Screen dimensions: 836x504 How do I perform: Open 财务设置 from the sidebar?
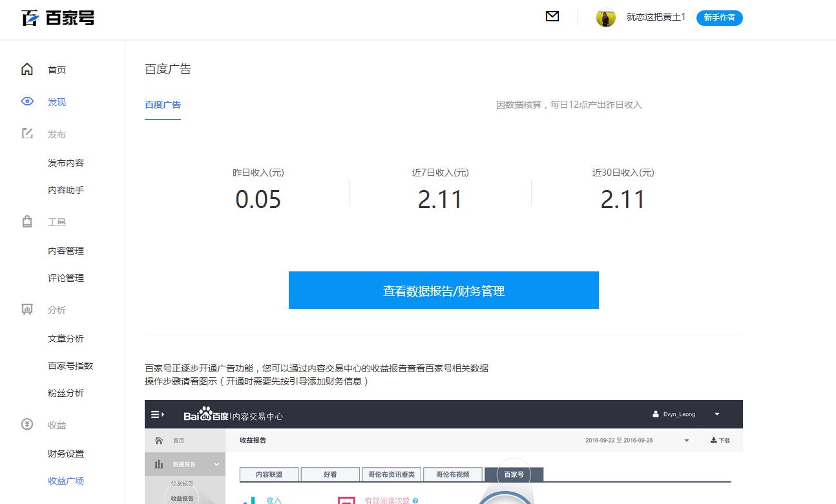[x=65, y=454]
